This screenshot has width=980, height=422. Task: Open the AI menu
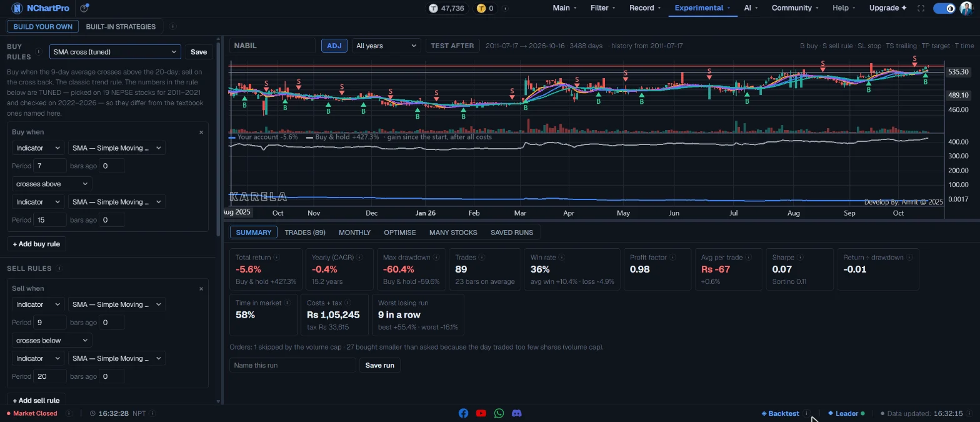point(751,8)
